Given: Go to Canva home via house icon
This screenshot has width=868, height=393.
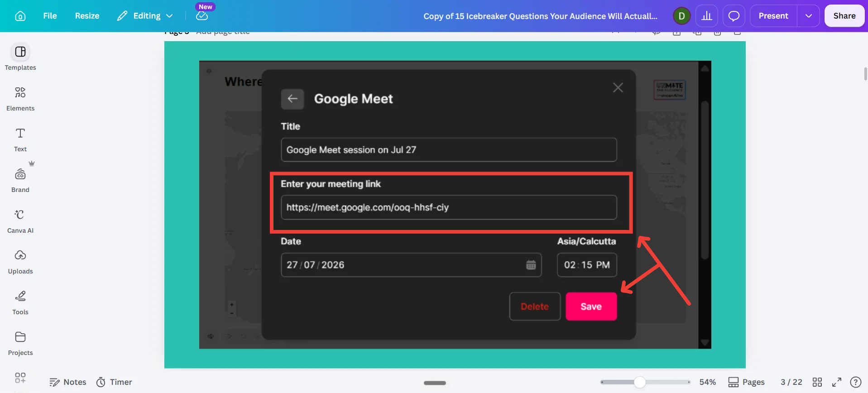Looking at the screenshot, I should point(20,16).
